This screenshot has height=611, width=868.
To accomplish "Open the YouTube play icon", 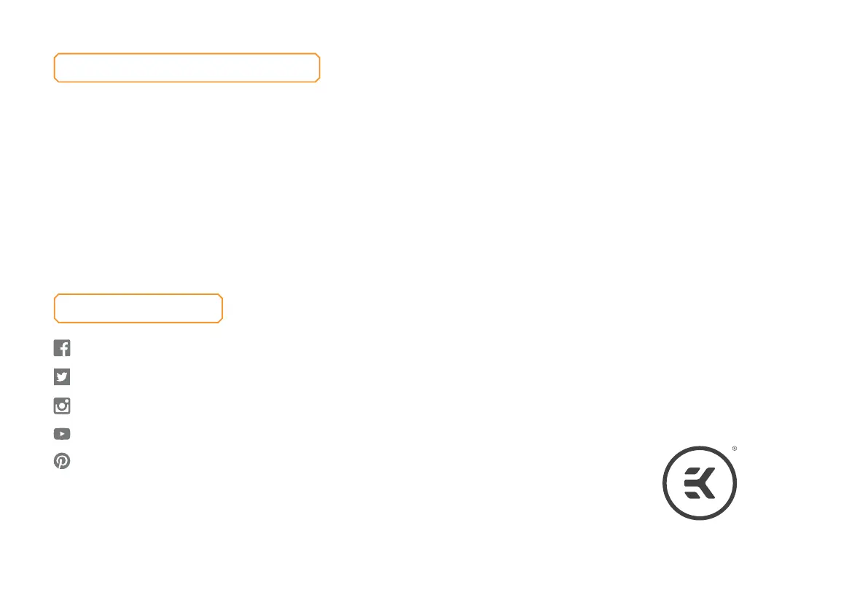I will [62, 434].
